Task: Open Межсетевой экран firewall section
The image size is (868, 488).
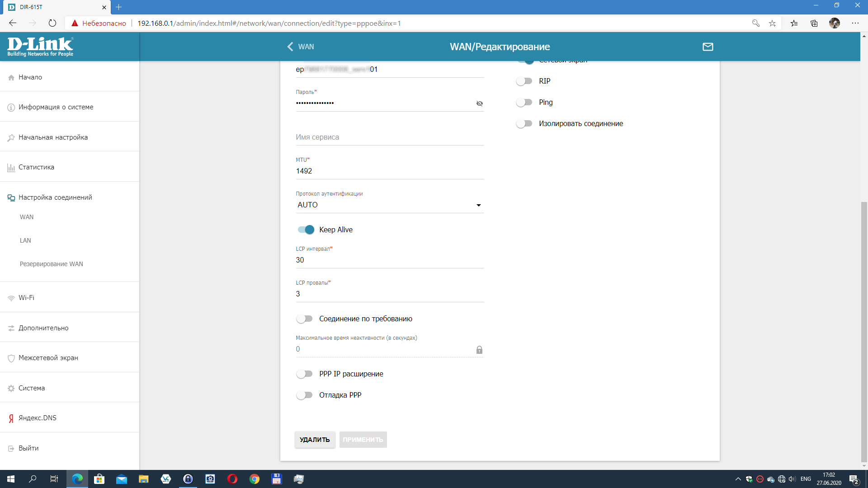Action: (x=48, y=358)
